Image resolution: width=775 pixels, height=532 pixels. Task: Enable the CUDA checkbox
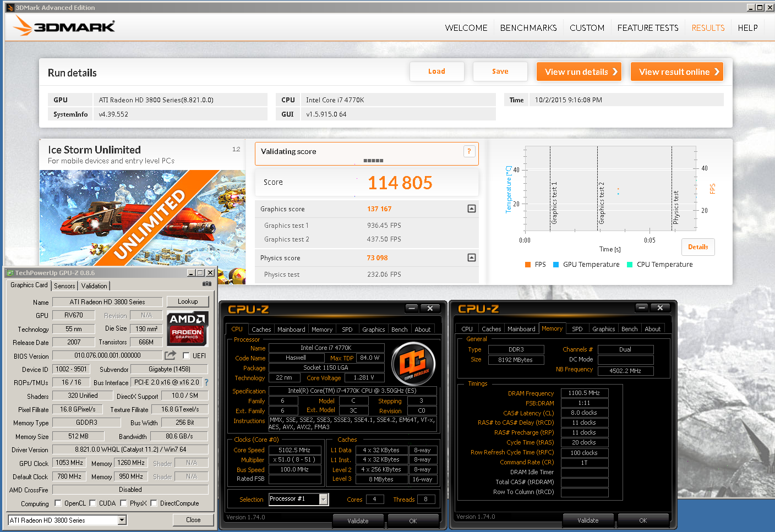pyautogui.click(x=92, y=503)
